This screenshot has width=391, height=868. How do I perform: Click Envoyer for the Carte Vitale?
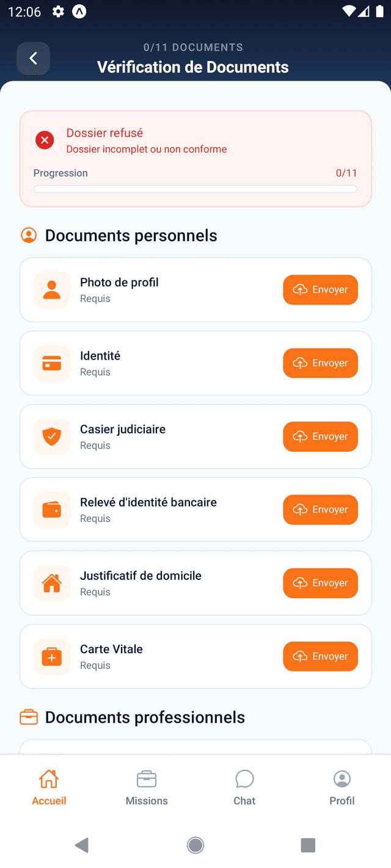[320, 656]
